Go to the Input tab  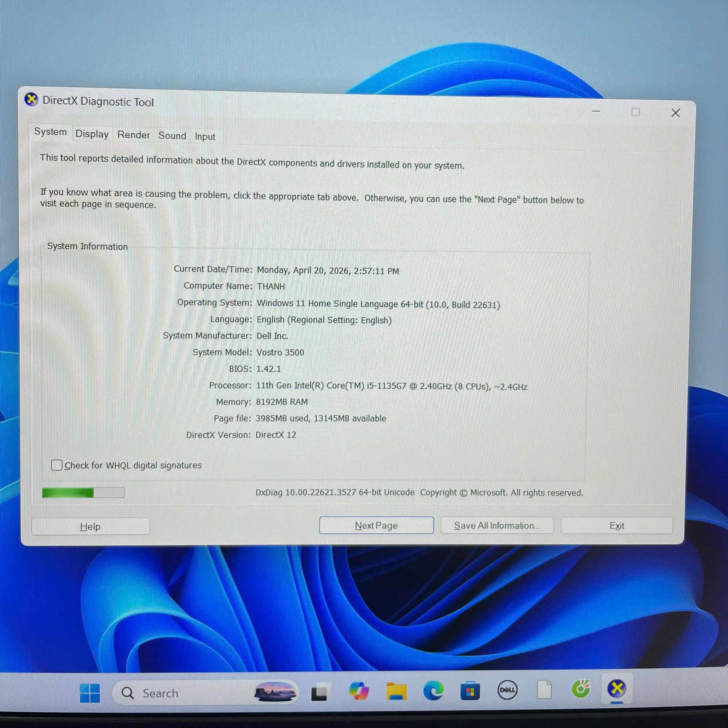coord(205,136)
